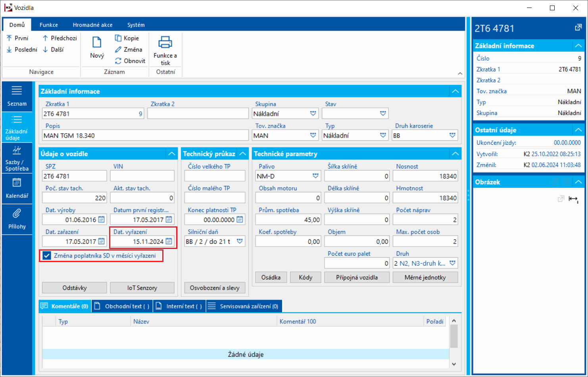
Task: Open calendar picker for Dat. zařazení
Action: 102,241
